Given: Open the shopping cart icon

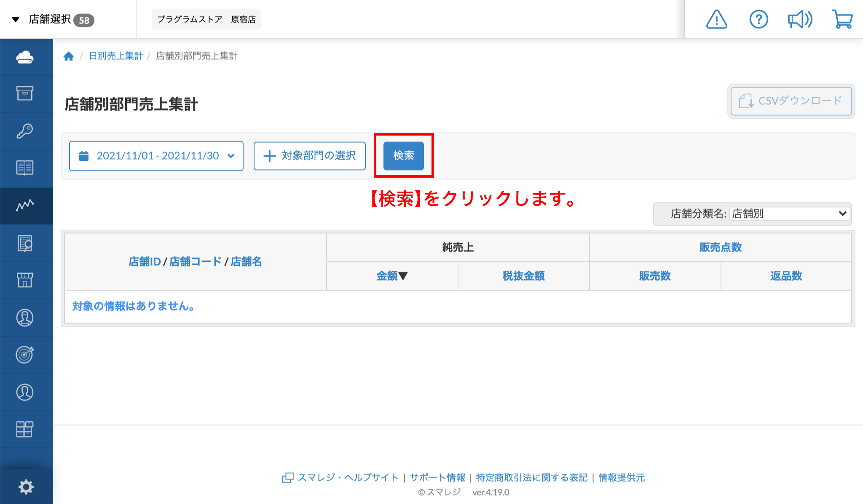Looking at the screenshot, I should [842, 19].
